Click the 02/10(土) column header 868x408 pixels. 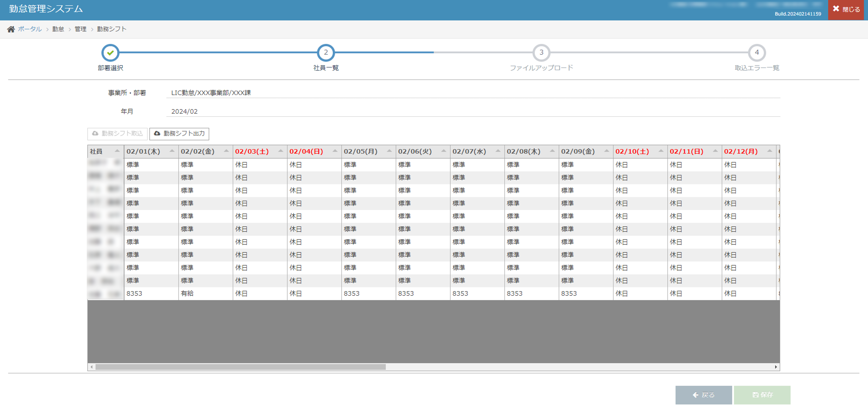point(640,152)
